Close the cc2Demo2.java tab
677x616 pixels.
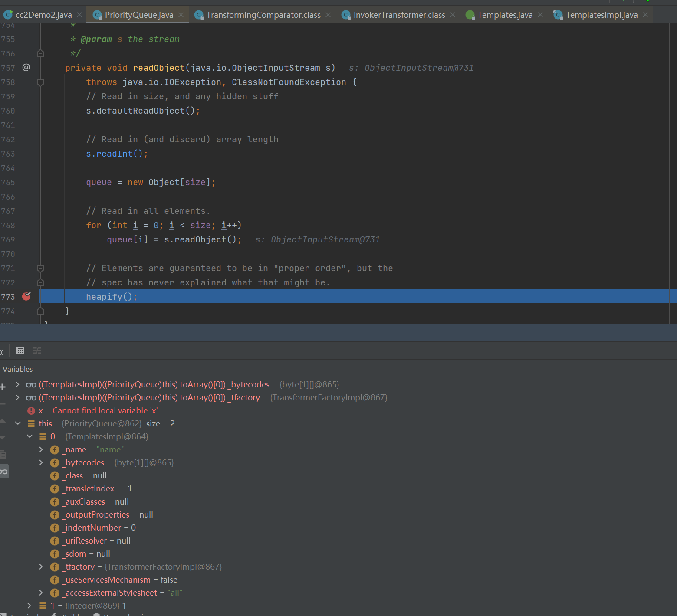(x=79, y=15)
